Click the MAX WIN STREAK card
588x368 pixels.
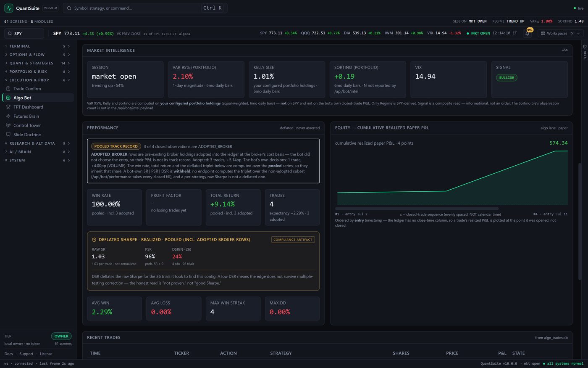[x=233, y=308]
